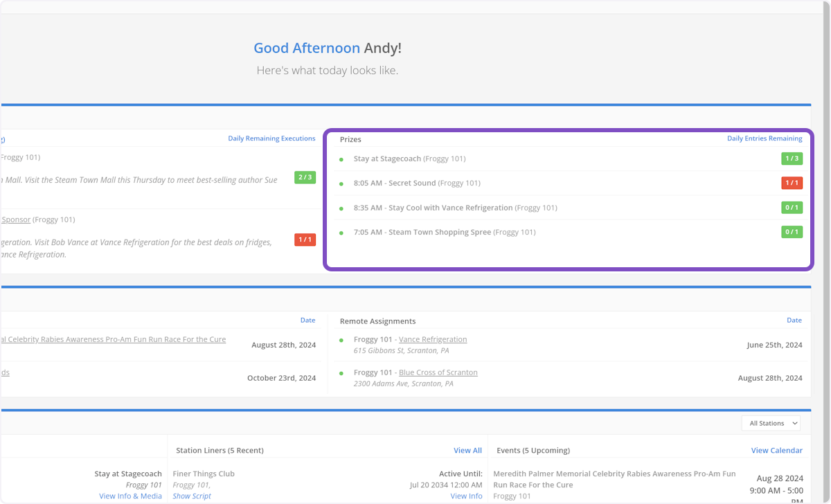Sort Remote Assignments by Date

click(x=794, y=321)
